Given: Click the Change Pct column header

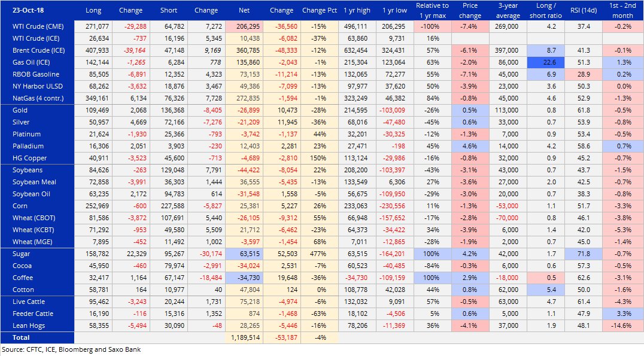Looking at the screenshot, I should click(x=320, y=10).
